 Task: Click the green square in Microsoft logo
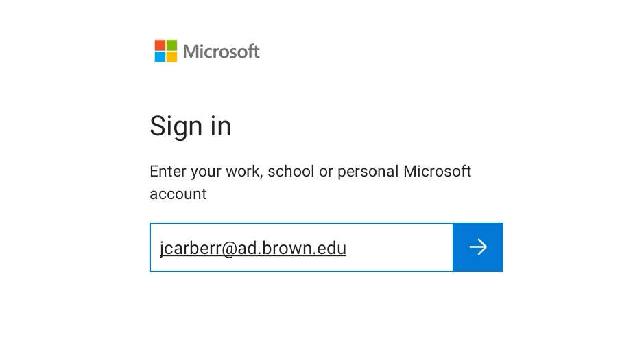point(171,45)
